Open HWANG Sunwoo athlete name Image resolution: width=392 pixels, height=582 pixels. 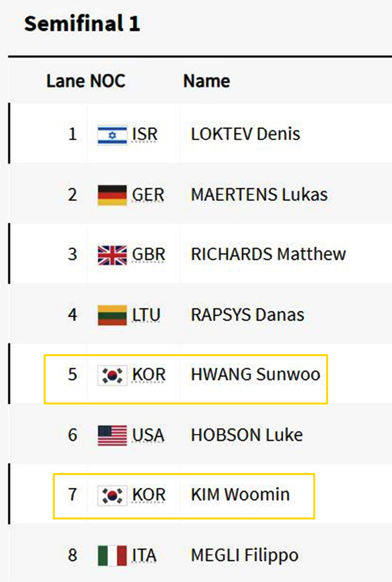click(x=255, y=375)
